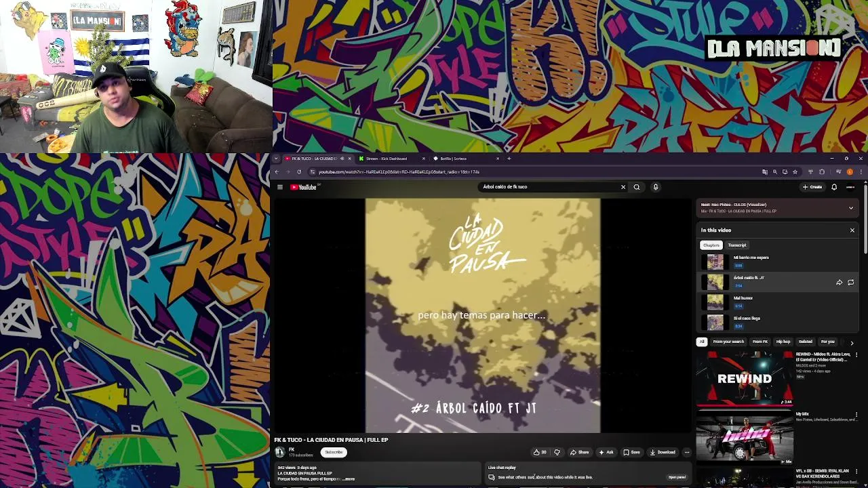Click the FK channel name link

pos(292,449)
